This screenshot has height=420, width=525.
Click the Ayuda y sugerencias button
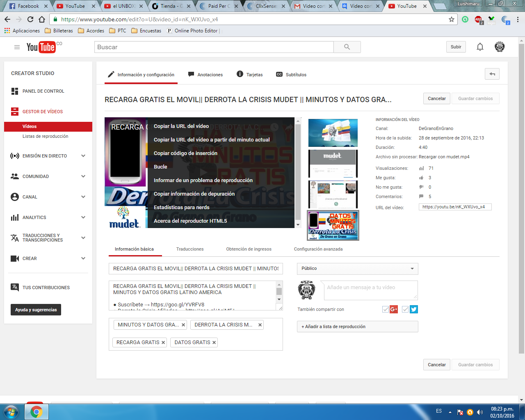(36, 310)
